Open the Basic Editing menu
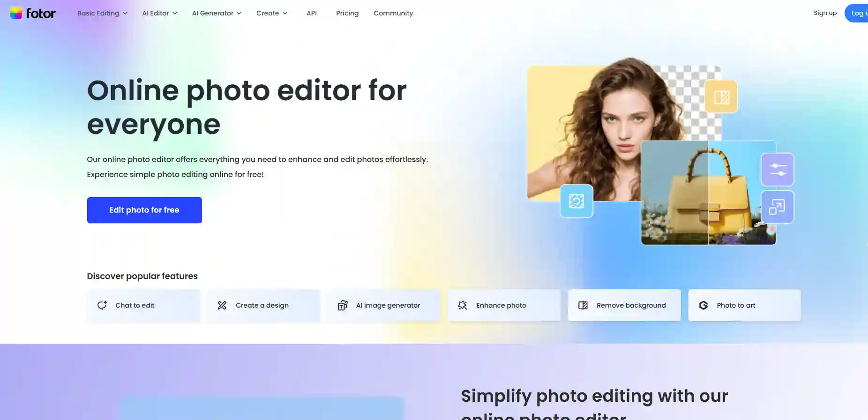The width and height of the screenshot is (868, 420). point(102,13)
